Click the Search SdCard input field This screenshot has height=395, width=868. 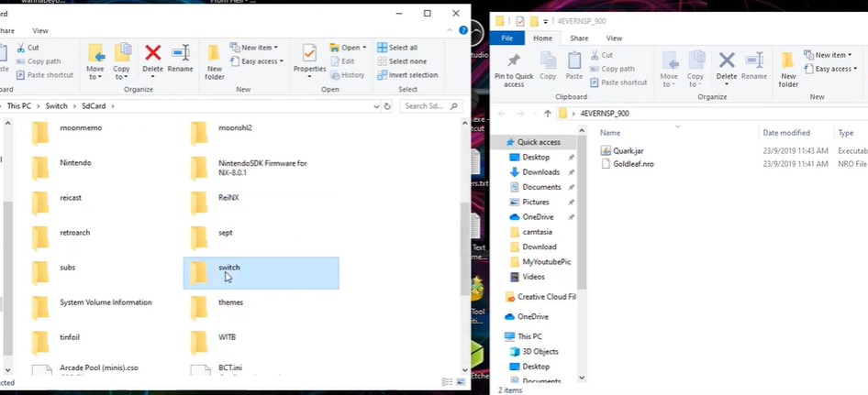click(432, 106)
